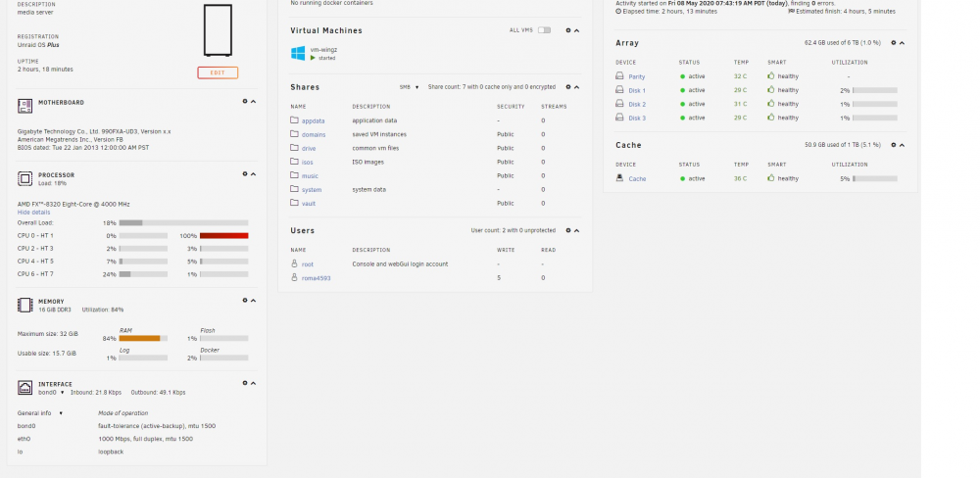Click the vm-wingz virtual machine name
The height and width of the screenshot is (478, 980).
[x=323, y=49]
